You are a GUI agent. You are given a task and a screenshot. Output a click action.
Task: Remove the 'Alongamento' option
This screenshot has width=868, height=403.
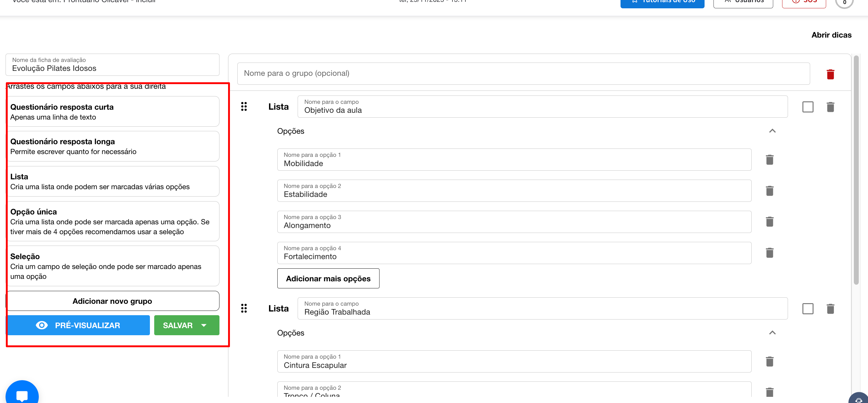click(769, 222)
